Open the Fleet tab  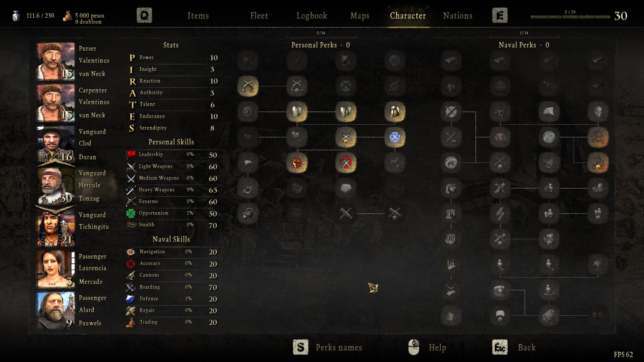point(259,16)
